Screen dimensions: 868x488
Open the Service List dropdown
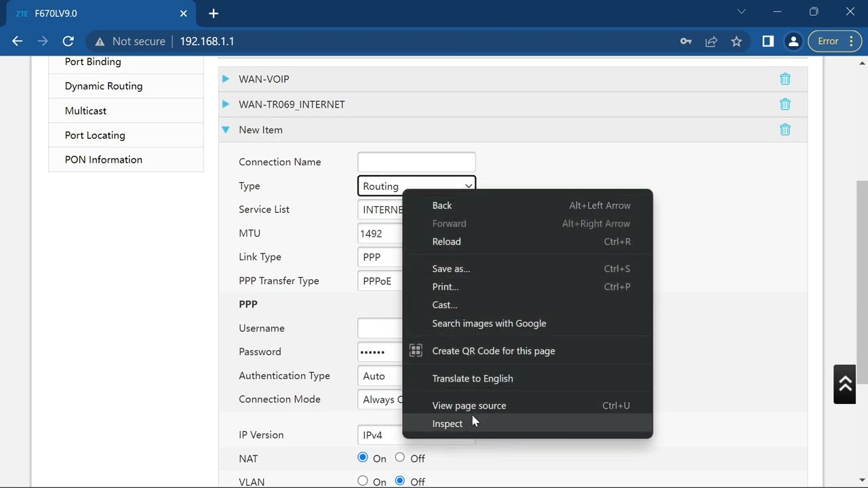tap(380, 209)
